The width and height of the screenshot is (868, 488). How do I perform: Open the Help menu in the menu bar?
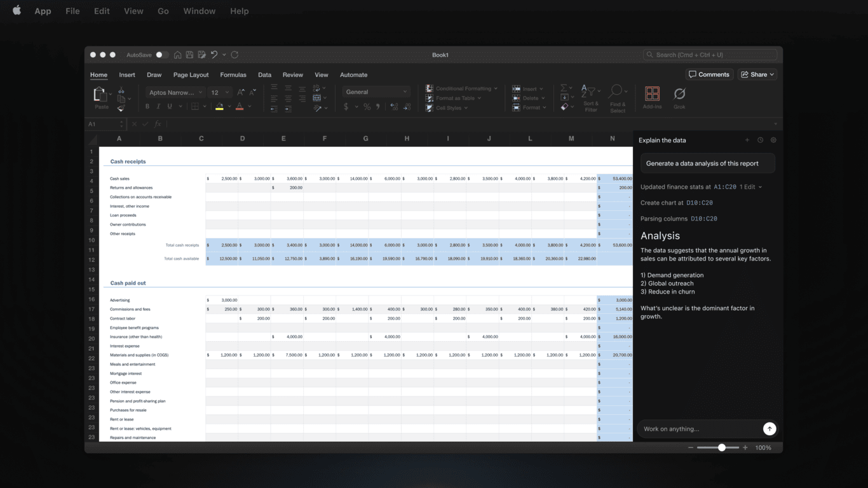240,11
